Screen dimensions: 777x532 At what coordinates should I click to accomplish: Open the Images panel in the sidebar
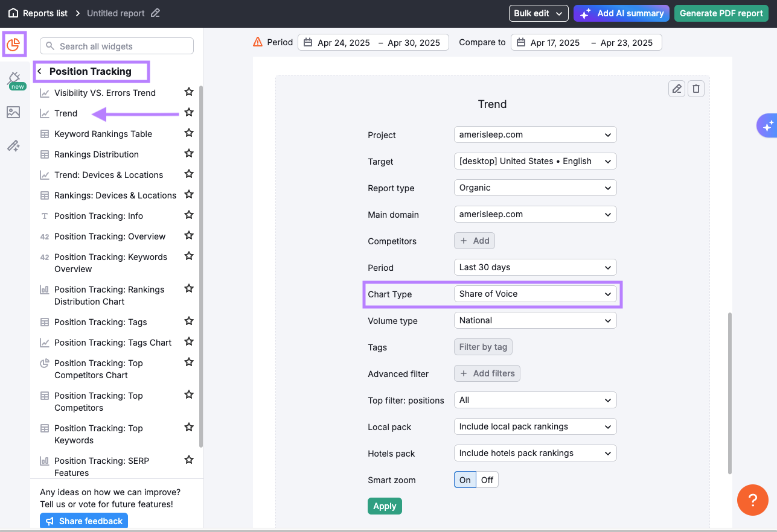click(x=13, y=112)
